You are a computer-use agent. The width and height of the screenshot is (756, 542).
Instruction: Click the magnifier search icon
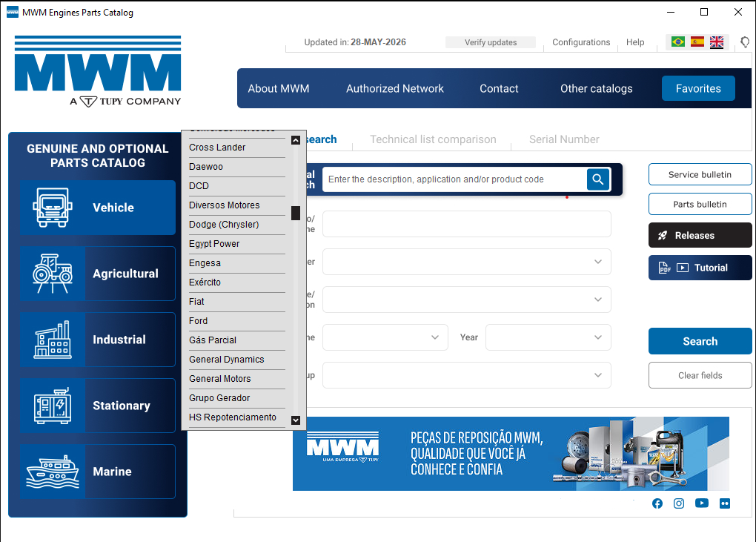click(598, 179)
